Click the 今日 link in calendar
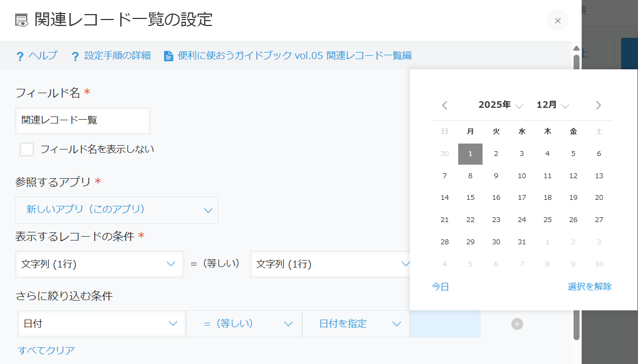 click(x=440, y=287)
